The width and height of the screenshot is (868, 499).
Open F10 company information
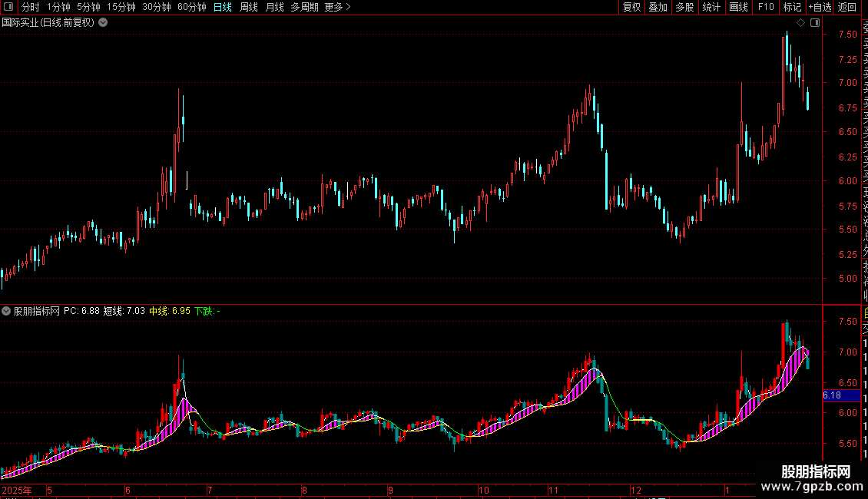[766, 7]
